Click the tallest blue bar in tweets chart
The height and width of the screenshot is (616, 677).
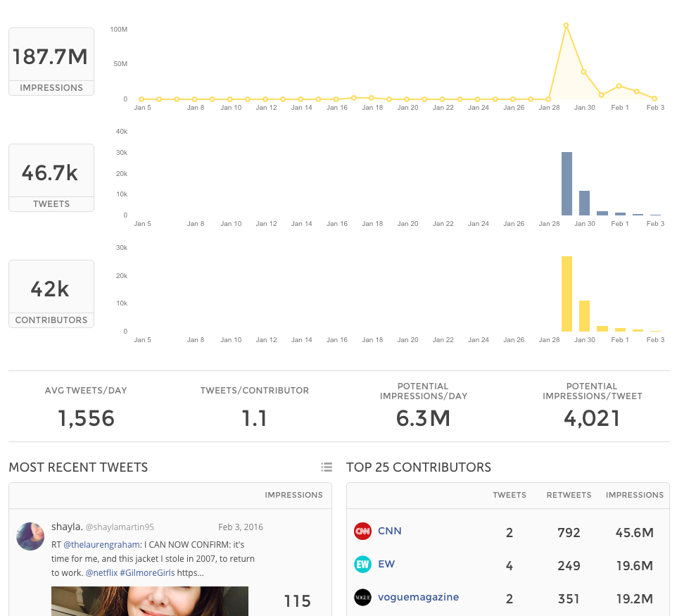pos(567,184)
